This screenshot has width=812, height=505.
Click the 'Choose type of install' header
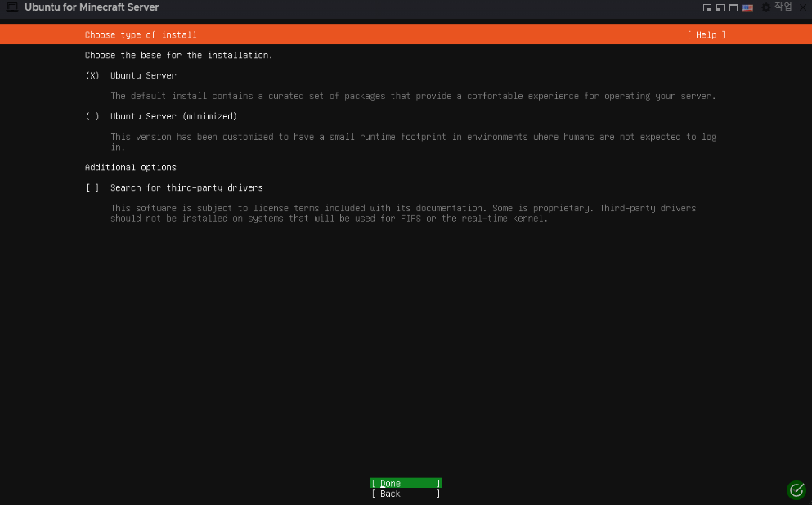pos(141,34)
